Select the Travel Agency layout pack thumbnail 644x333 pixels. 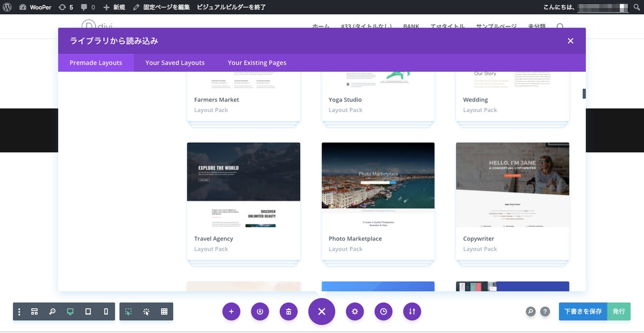[243, 184]
